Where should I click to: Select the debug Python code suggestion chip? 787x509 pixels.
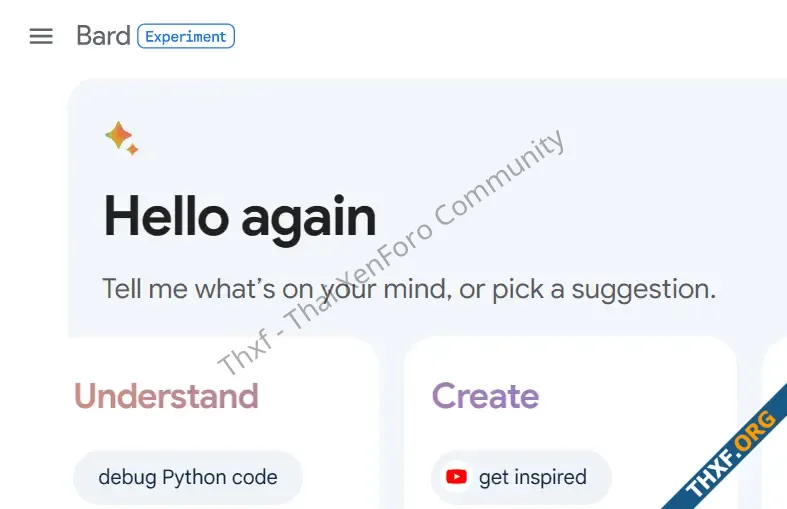[188, 477]
